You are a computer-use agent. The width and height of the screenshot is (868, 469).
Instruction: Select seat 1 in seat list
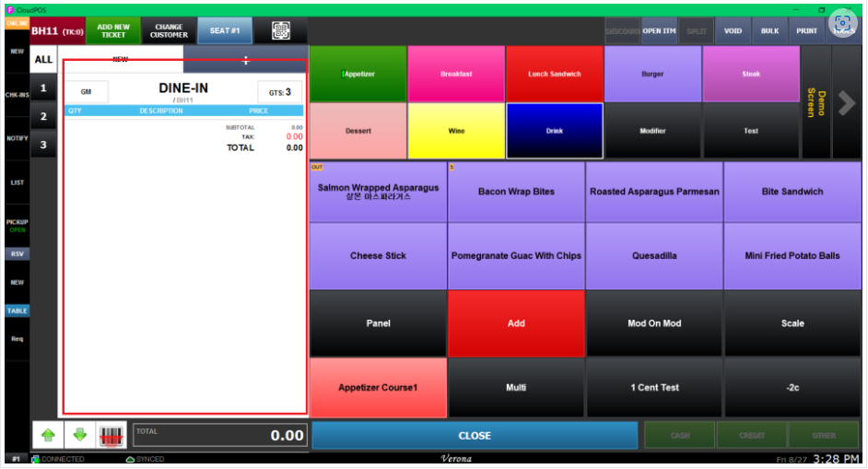coord(43,88)
